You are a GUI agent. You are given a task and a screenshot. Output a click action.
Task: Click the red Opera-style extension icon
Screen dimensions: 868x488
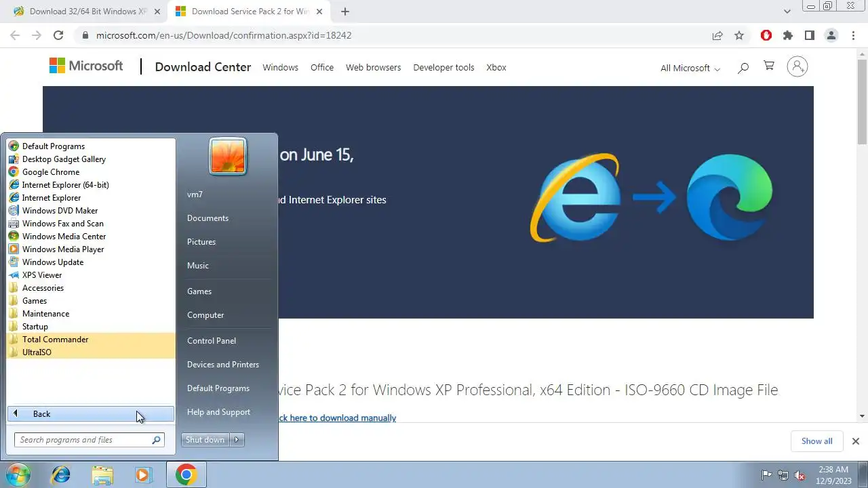click(x=766, y=35)
